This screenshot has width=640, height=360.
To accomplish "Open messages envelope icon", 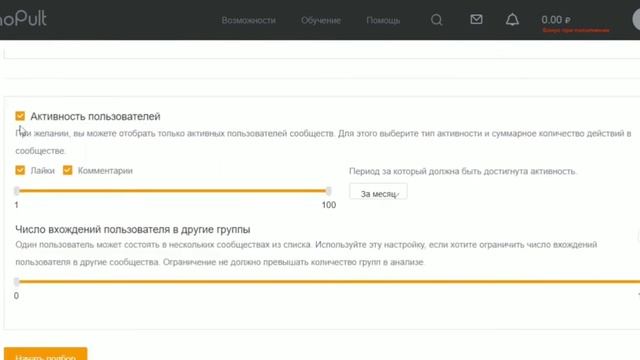I will point(476,19).
